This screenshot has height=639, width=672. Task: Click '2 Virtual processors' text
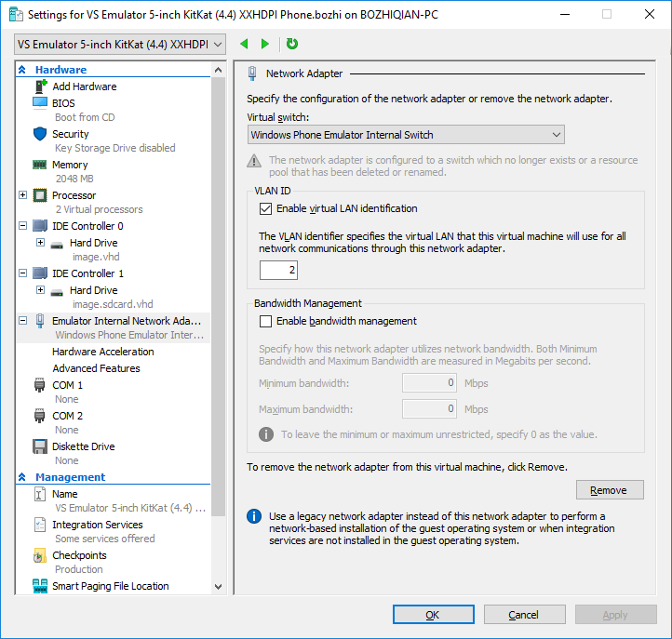pos(99,209)
